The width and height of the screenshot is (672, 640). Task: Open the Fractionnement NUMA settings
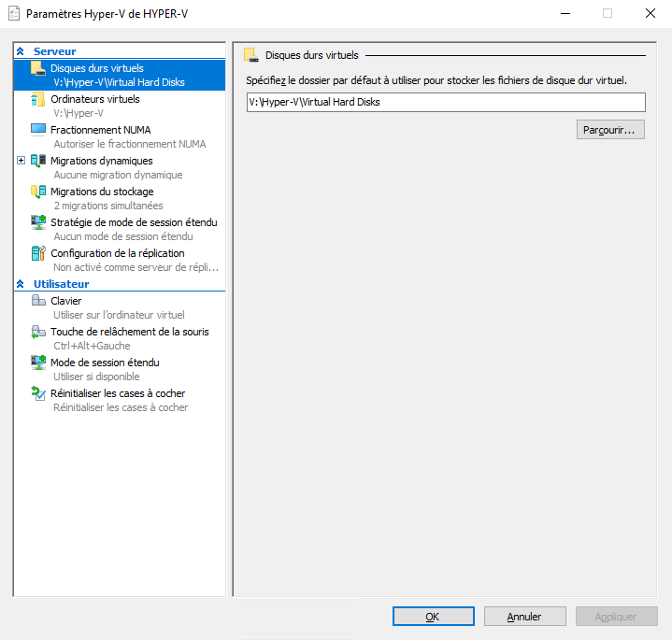(100, 130)
